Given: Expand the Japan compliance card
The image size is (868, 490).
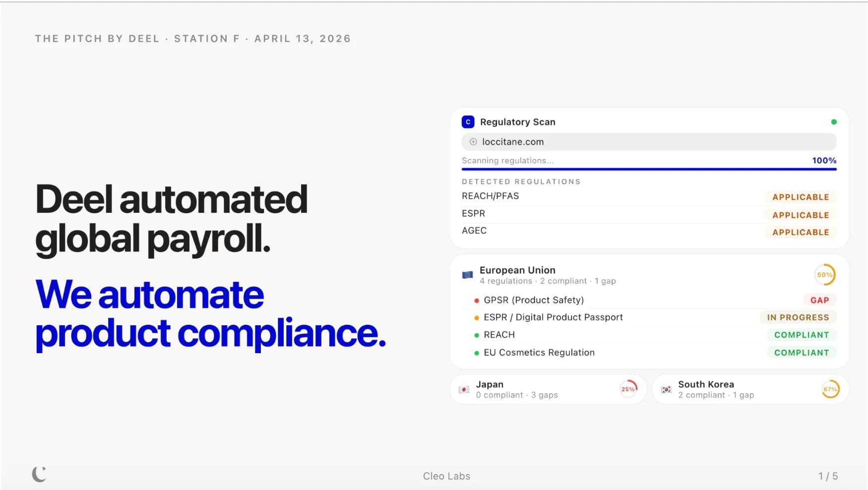Looking at the screenshot, I should (548, 389).
